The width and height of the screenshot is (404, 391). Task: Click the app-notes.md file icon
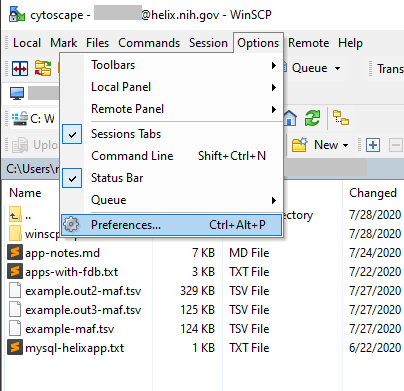click(15, 253)
